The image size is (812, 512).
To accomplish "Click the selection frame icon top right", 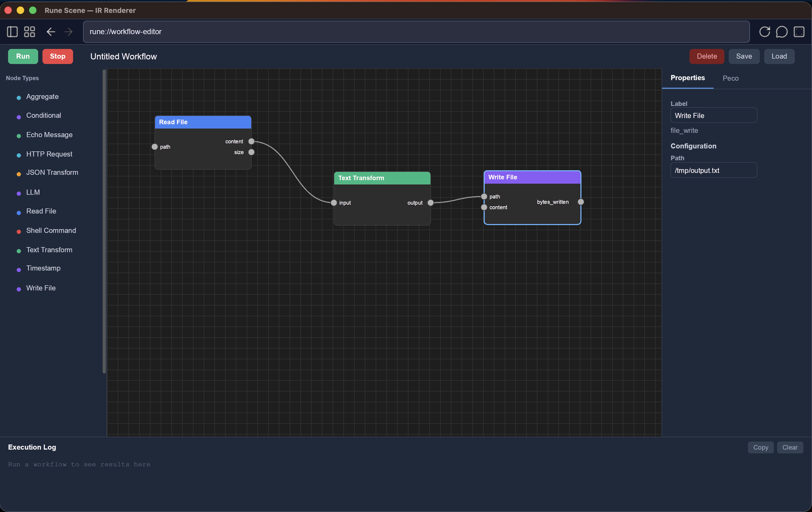I will pos(800,31).
